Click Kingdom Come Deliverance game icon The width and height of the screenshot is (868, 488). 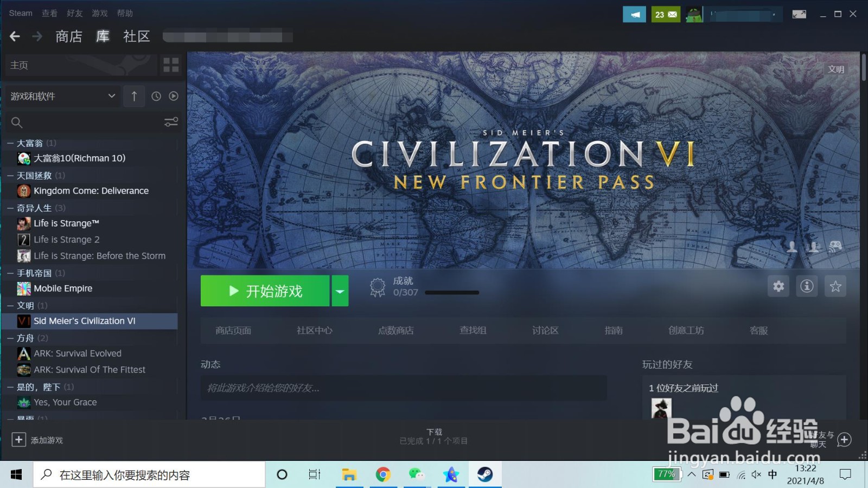[24, 191]
